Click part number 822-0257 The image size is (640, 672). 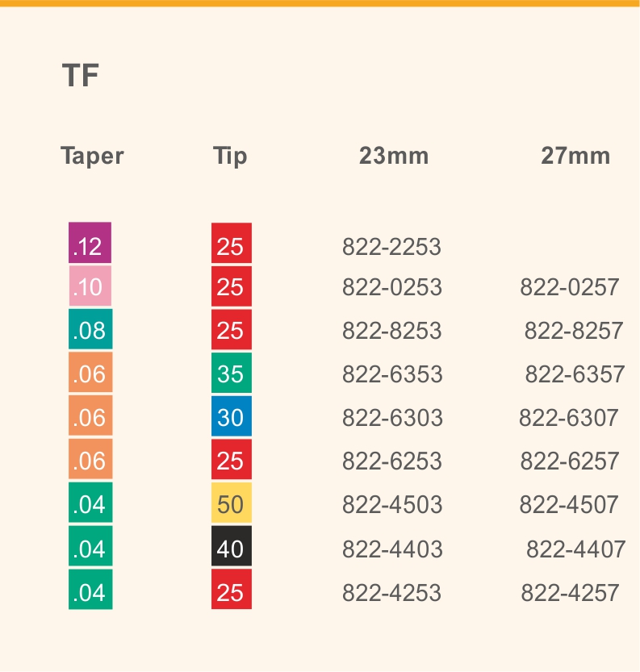pyautogui.click(x=569, y=287)
